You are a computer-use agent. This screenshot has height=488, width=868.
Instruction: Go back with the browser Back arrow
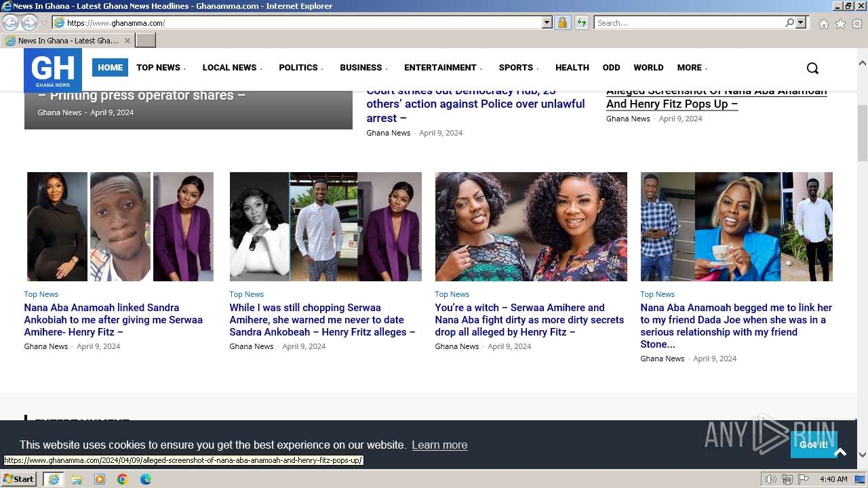click(x=10, y=22)
